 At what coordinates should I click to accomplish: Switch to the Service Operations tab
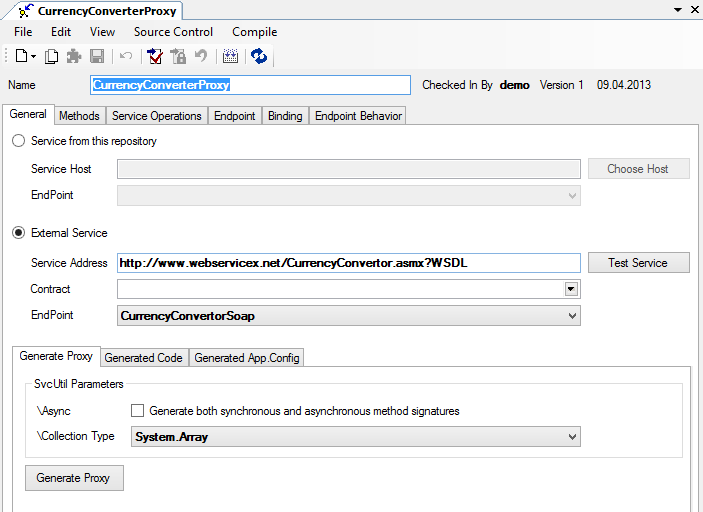pyautogui.click(x=156, y=116)
